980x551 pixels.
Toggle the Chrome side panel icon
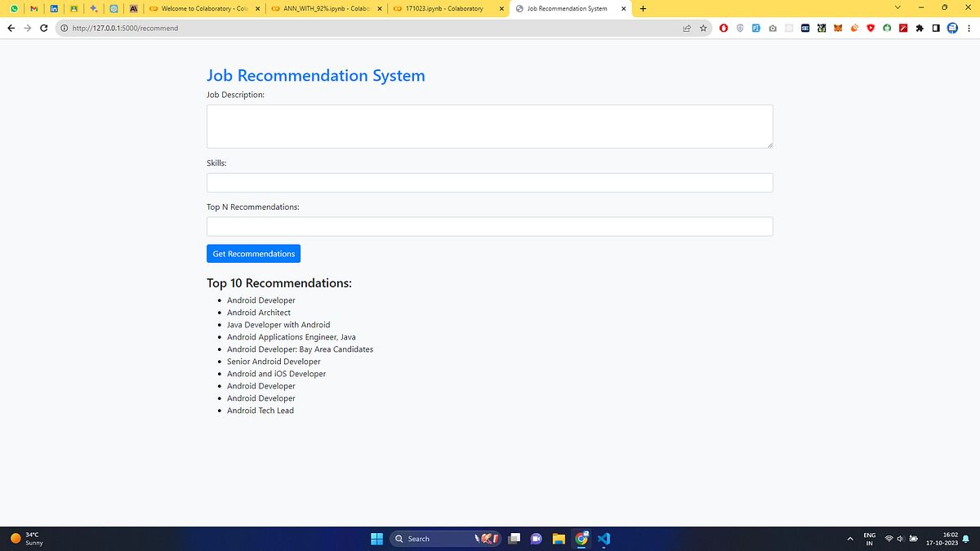pyautogui.click(x=936, y=28)
